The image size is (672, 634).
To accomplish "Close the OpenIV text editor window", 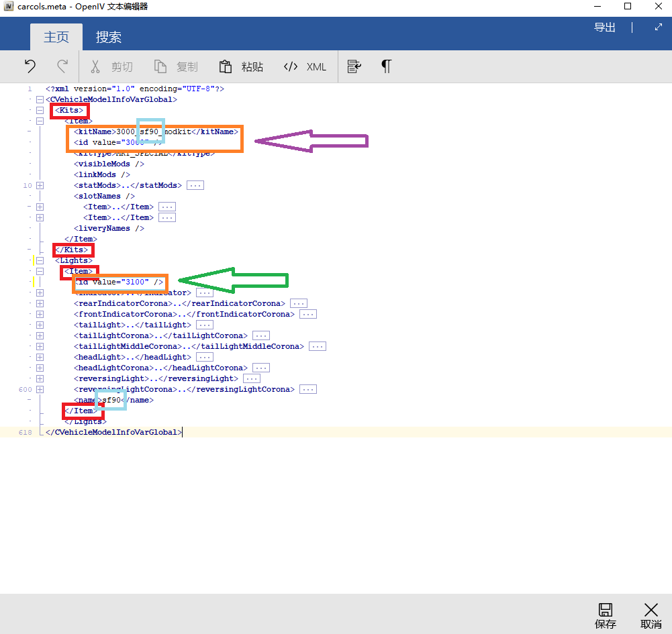I will click(x=659, y=7).
